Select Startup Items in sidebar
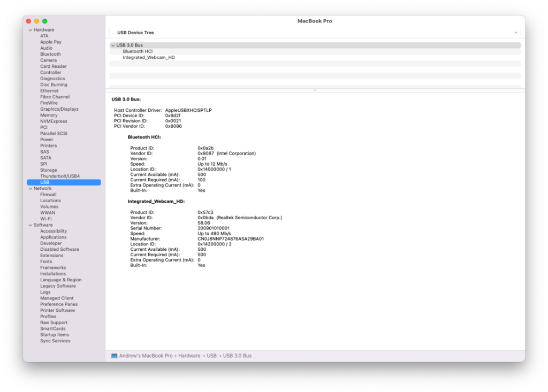The width and height of the screenshot is (548, 392). pos(55,335)
